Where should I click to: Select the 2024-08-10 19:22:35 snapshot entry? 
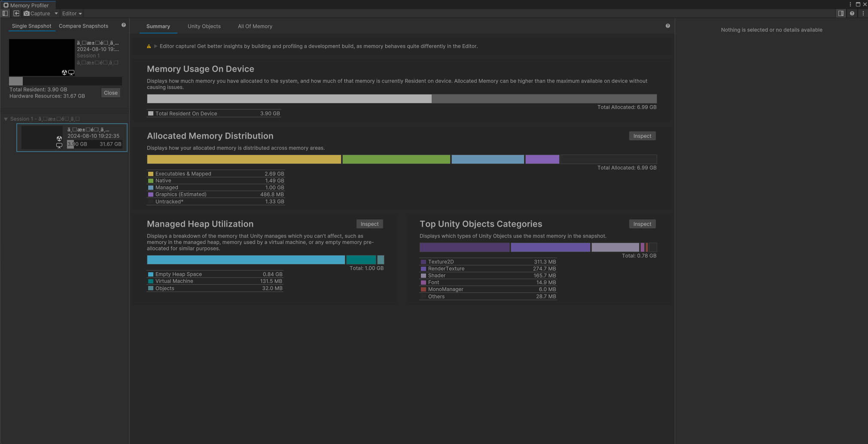click(72, 137)
